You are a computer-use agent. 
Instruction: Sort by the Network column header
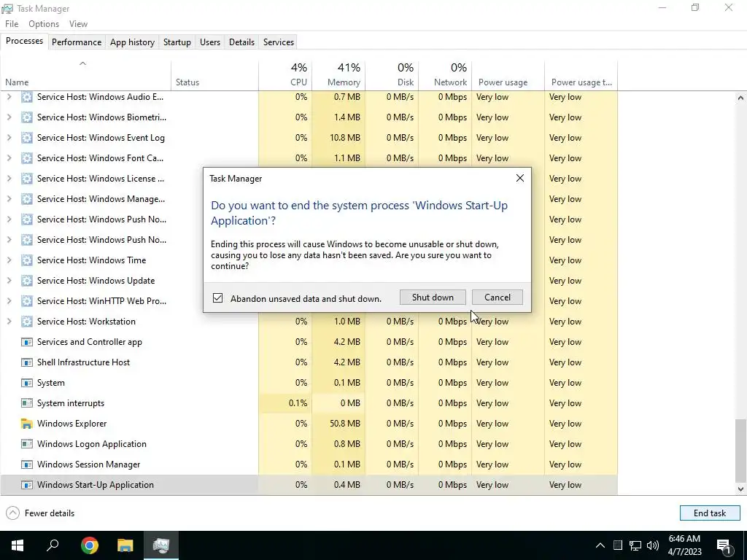(x=446, y=76)
